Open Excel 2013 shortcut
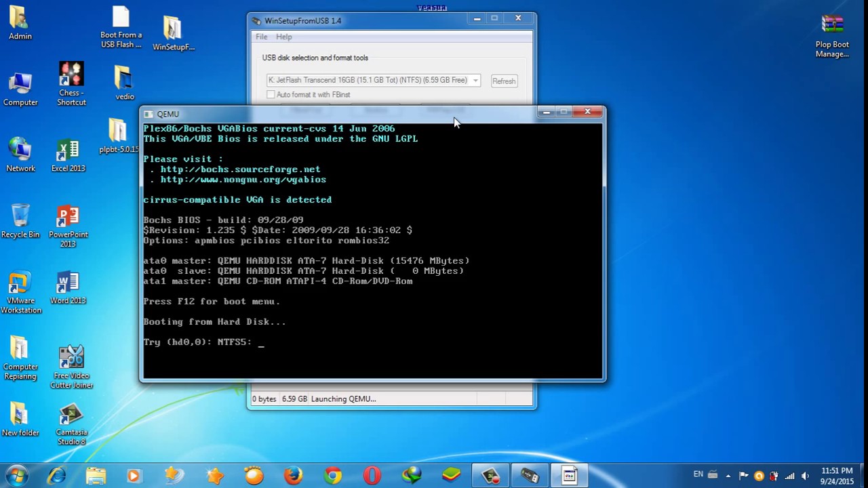 68,155
